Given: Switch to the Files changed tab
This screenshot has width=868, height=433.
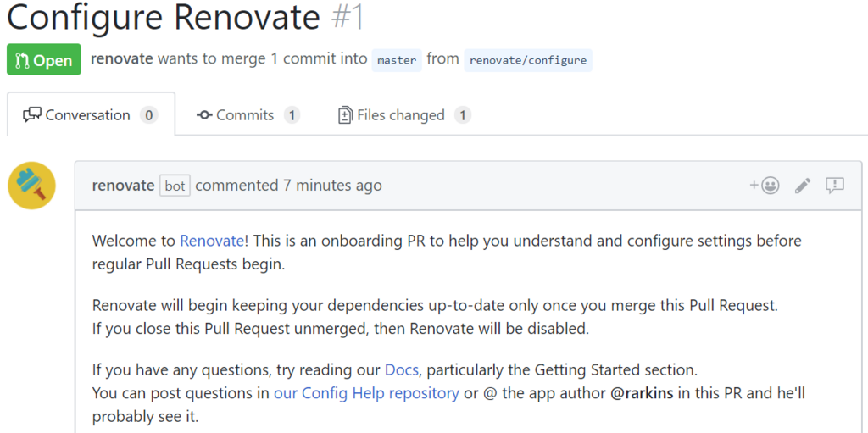Looking at the screenshot, I should [404, 115].
